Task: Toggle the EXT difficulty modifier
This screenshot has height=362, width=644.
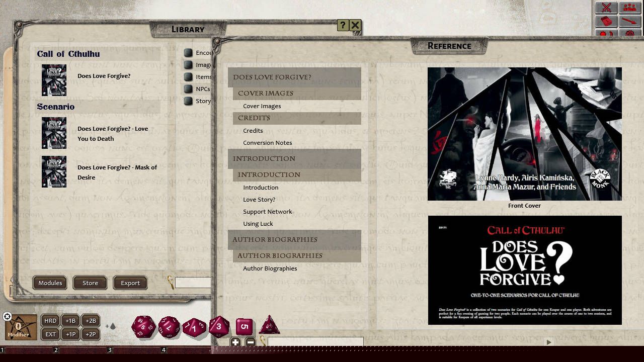Action: coord(50,334)
